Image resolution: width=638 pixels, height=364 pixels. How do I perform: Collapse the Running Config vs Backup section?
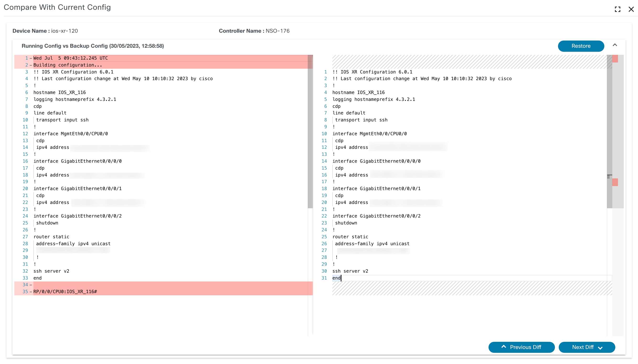[x=615, y=45]
